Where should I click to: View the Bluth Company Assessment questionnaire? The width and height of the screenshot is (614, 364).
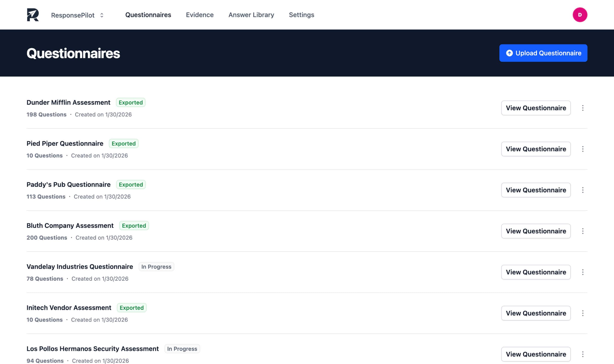click(536, 231)
